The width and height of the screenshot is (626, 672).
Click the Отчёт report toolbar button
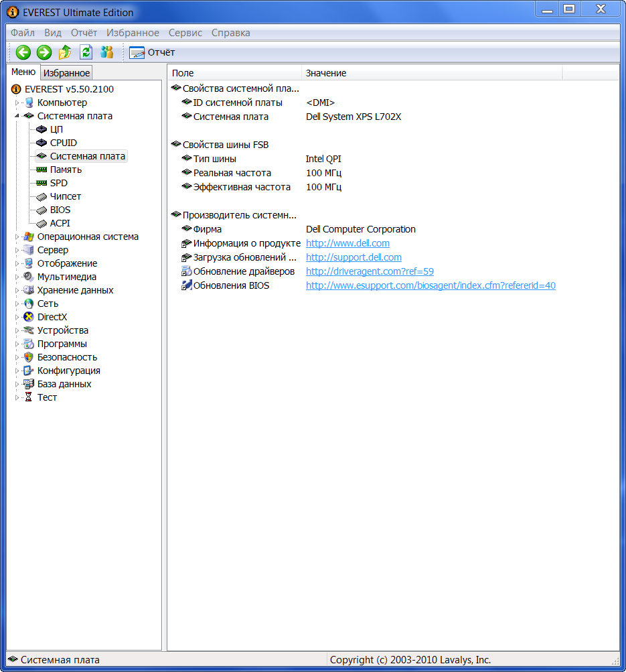(x=152, y=52)
